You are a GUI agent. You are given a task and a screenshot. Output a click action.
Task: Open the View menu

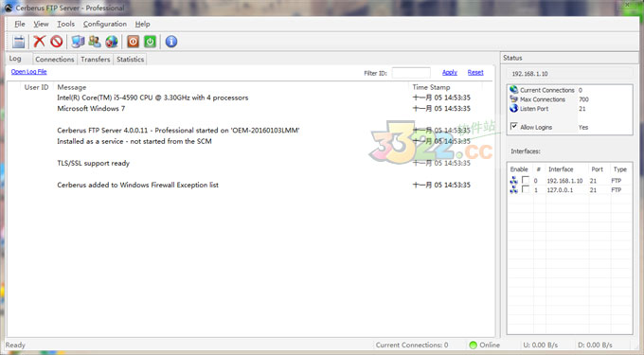tap(41, 24)
